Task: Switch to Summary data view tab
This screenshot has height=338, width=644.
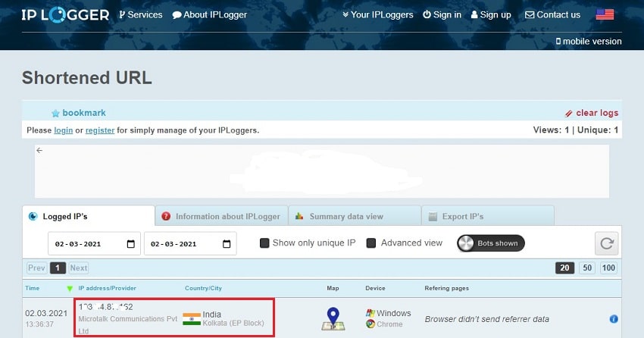Action: click(x=346, y=216)
